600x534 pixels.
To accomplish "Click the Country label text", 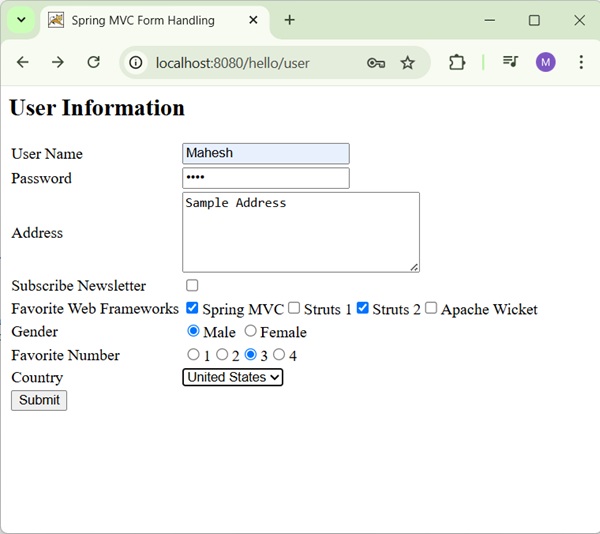I will coord(37,378).
